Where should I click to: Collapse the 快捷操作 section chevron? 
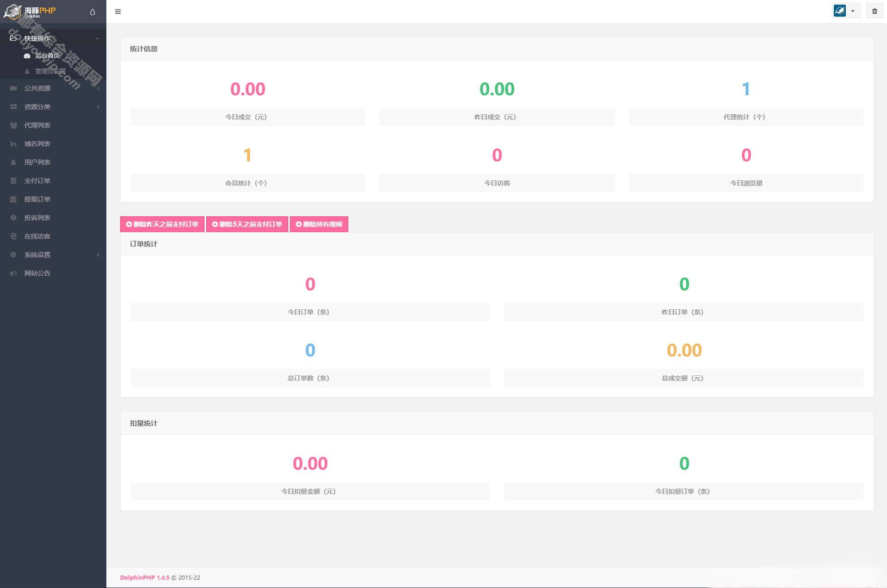click(x=97, y=38)
